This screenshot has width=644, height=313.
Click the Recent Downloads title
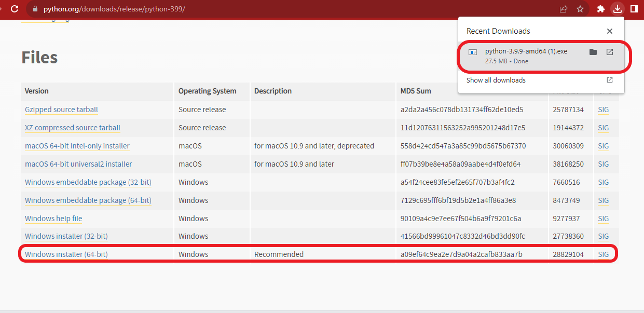pos(498,31)
